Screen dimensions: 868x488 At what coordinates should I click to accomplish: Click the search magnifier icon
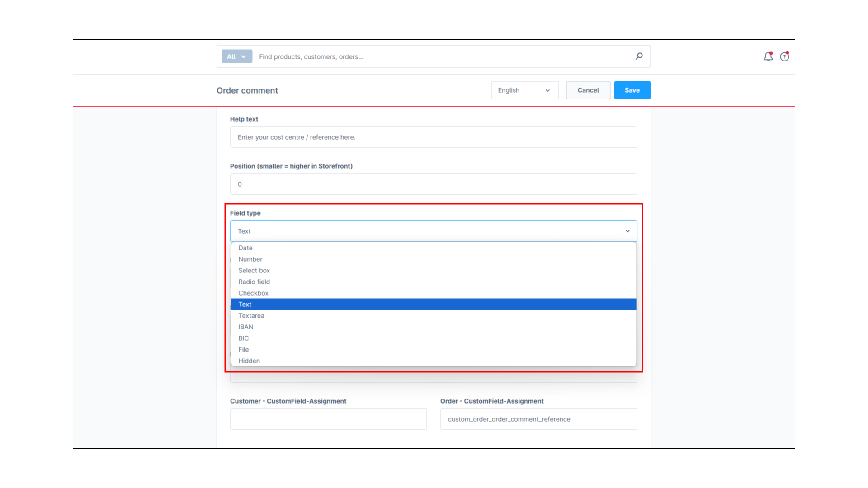639,56
